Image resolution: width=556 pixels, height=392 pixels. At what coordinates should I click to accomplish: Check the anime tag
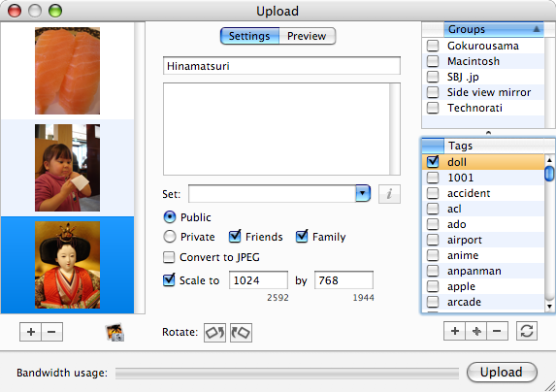click(433, 255)
